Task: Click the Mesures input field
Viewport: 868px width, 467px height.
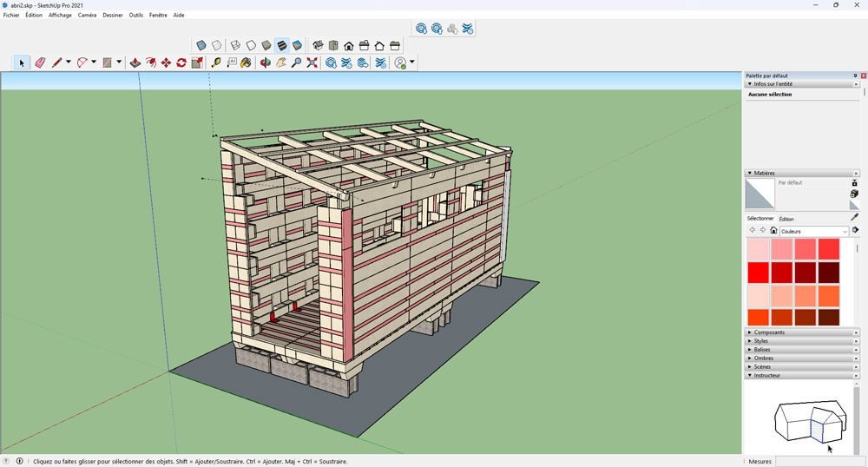Action: click(821, 462)
